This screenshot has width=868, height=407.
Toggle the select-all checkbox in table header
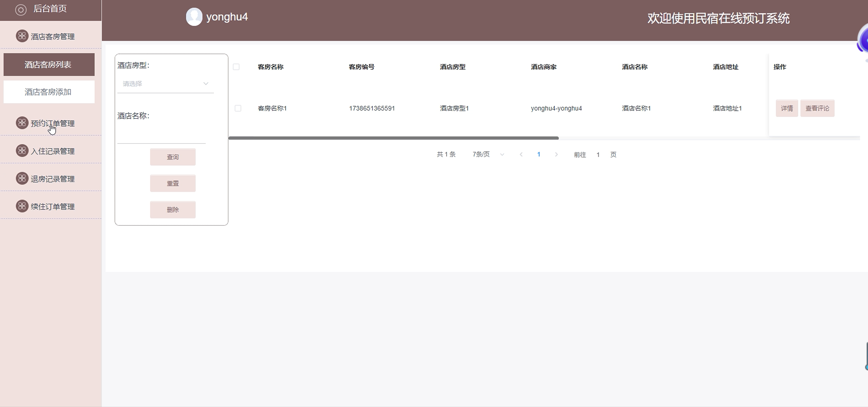click(236, 67)
